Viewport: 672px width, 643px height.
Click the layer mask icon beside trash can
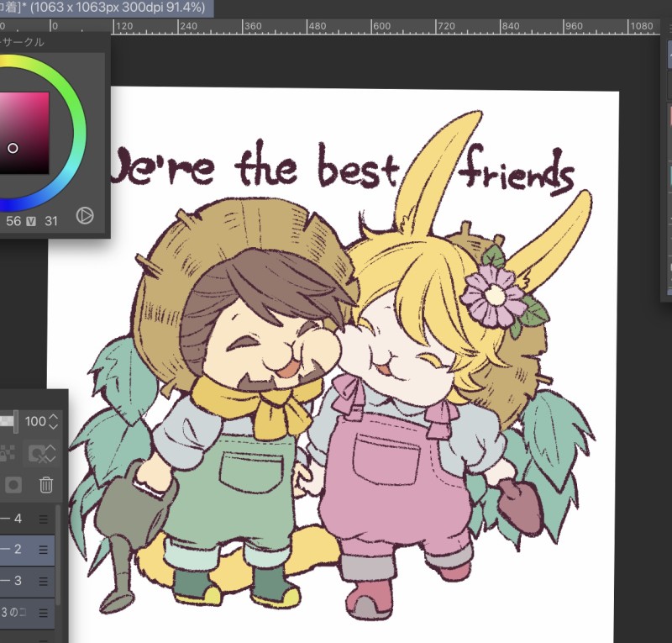pyautogui.click(x=13, y=485)
